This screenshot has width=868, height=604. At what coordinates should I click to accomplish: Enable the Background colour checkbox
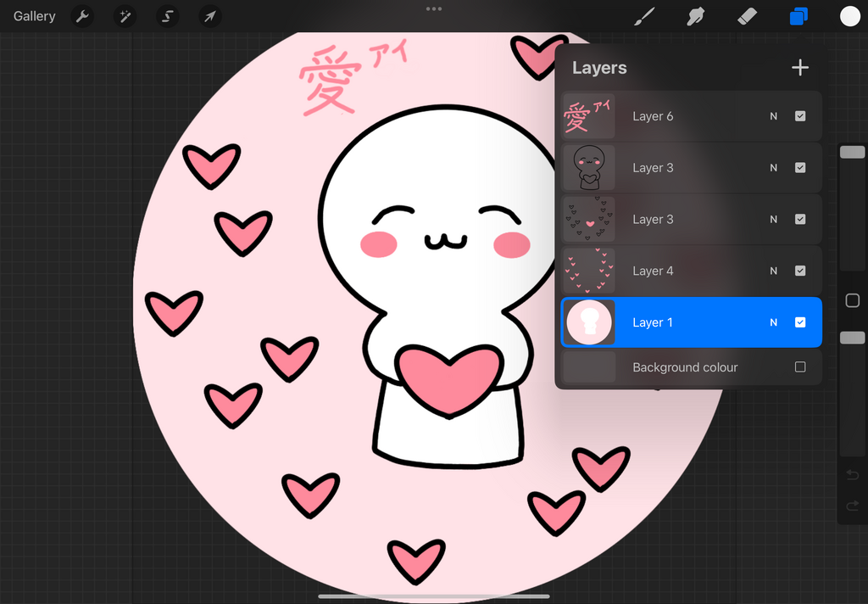click(800, 367)
